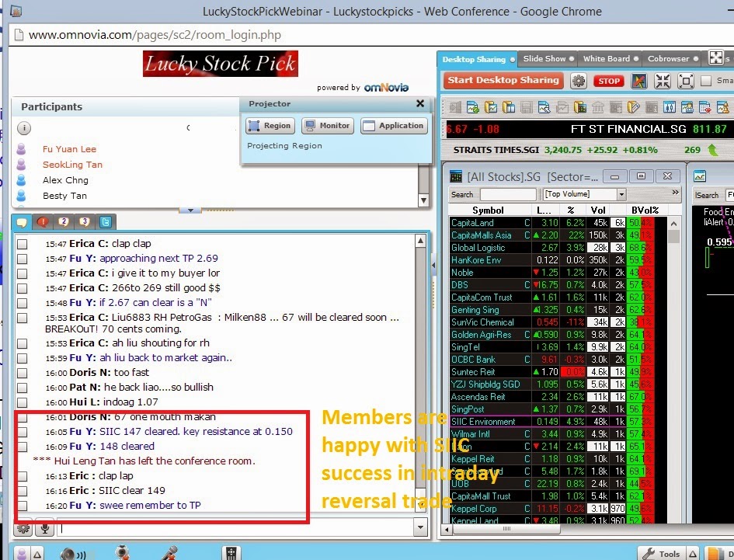Click the chart with chess piece icon
Screen dimensions: 734x560
point(723,107)
